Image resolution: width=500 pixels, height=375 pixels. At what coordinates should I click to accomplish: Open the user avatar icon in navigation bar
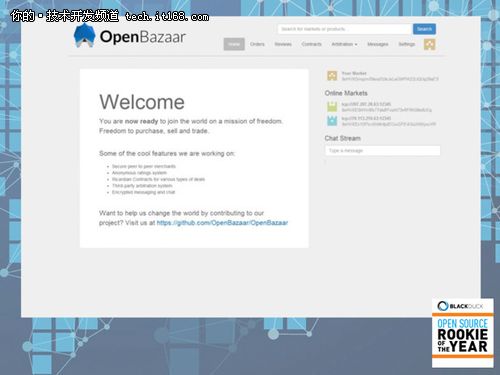429,44
